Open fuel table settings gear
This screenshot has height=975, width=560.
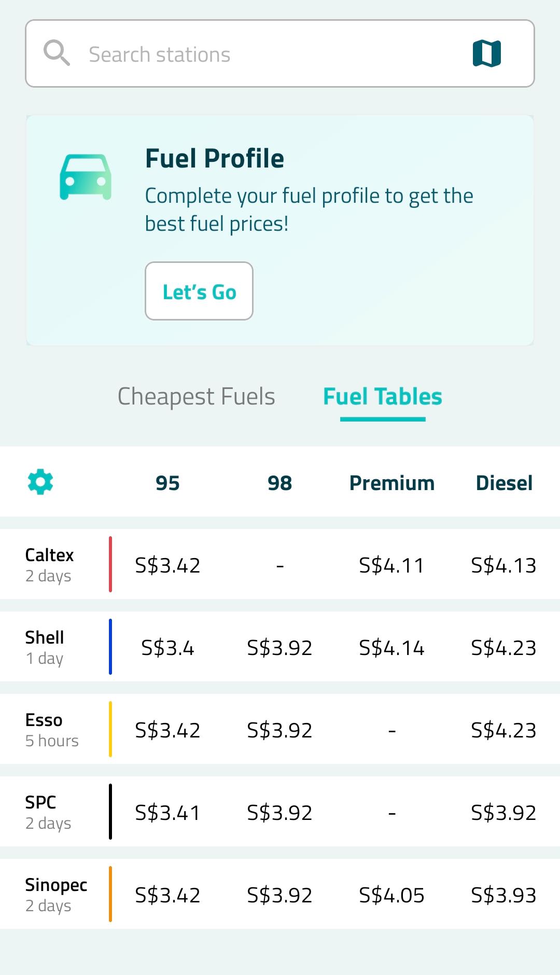40,482
